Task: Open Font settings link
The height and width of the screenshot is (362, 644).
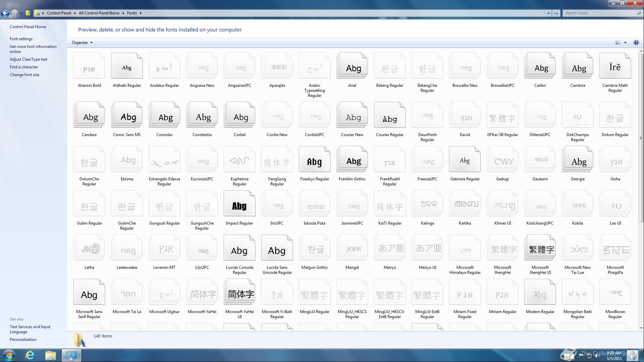Action: point(21,39)
